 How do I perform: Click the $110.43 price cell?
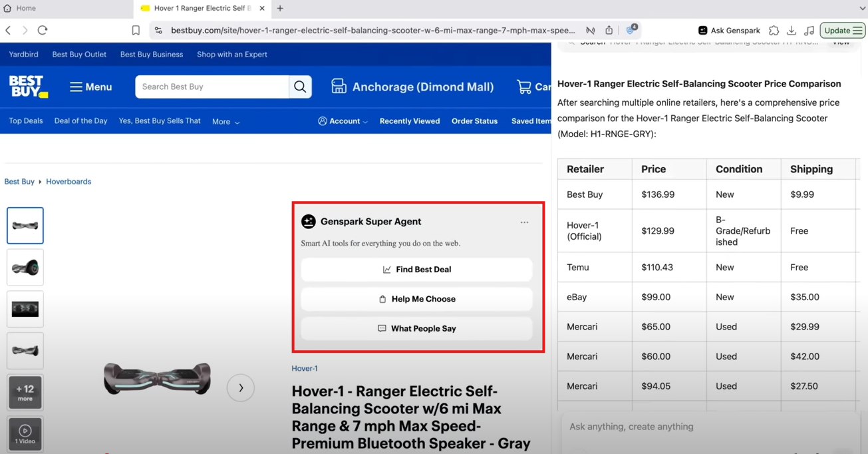pyautogui.click(x=669, y=267)
